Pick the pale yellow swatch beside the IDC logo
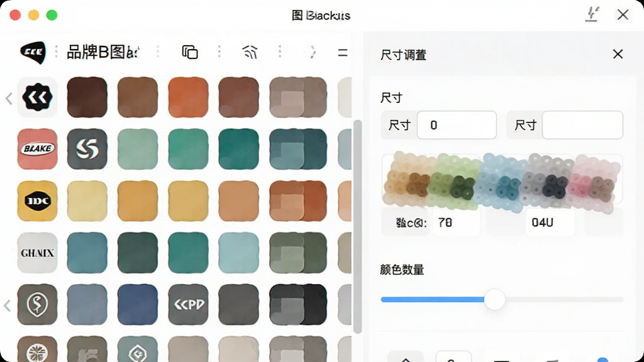 point(87,201)
